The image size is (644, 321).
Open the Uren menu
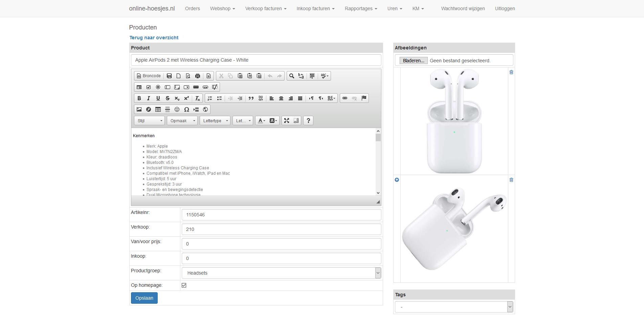[395, 8]
